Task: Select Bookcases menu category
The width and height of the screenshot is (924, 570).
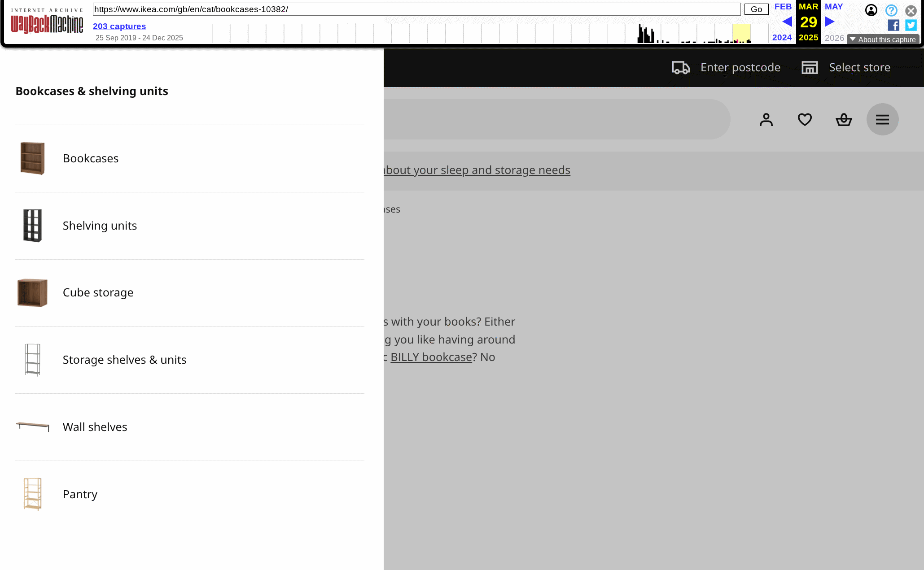Action: [91, 158]
